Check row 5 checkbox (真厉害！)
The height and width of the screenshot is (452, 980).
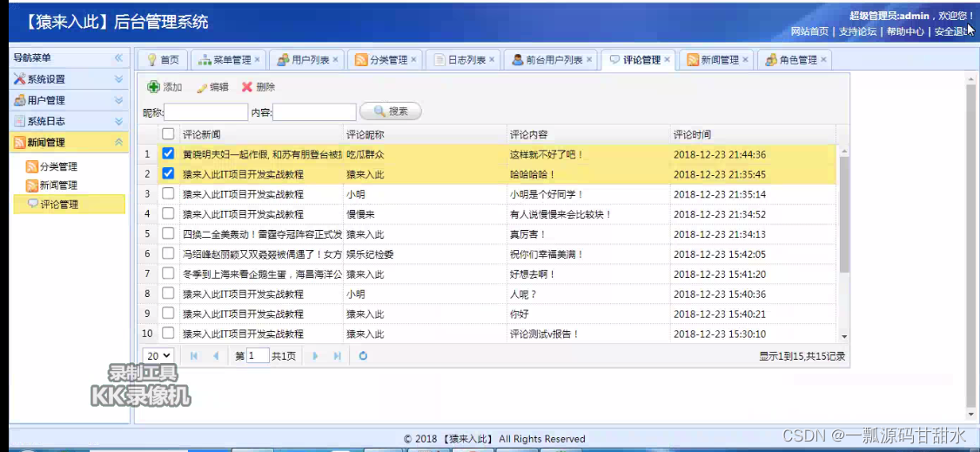click(x=168, y=233)
